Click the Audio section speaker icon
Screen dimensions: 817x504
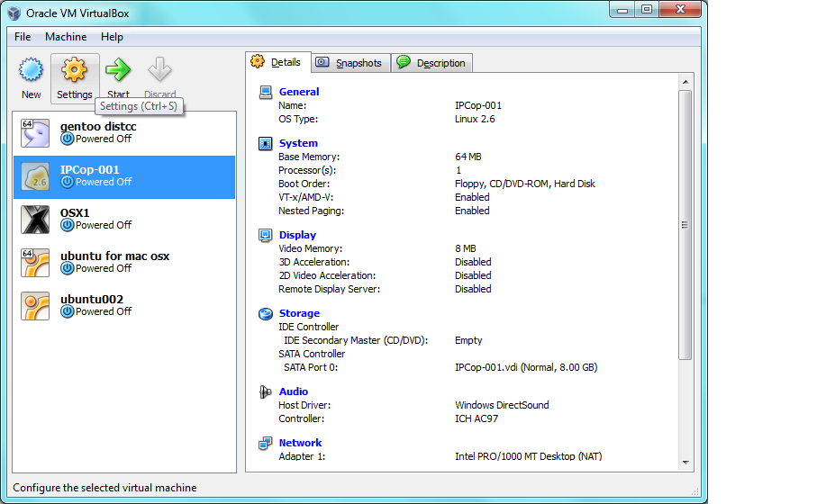pyautogui.click(x=266, y=391)
